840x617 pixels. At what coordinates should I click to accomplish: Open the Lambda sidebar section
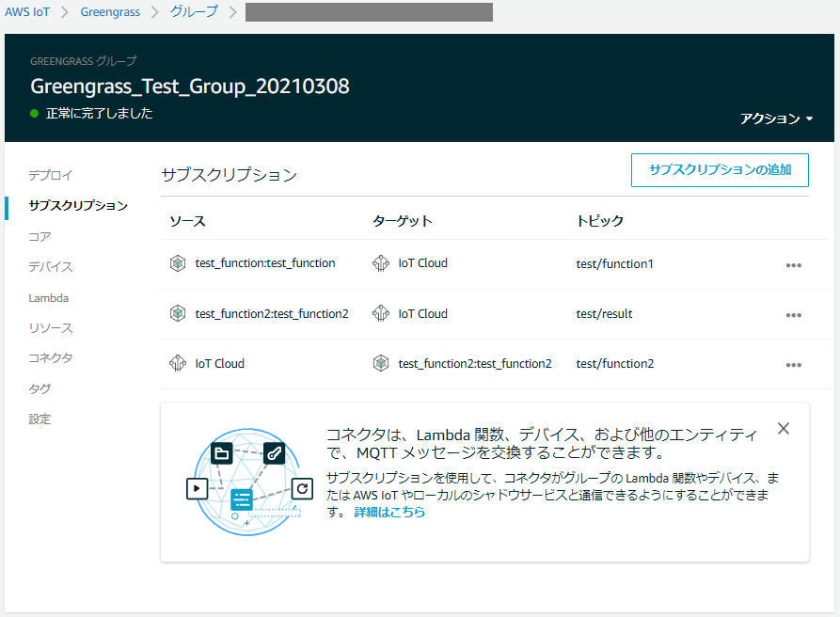(x=49, y=298)
